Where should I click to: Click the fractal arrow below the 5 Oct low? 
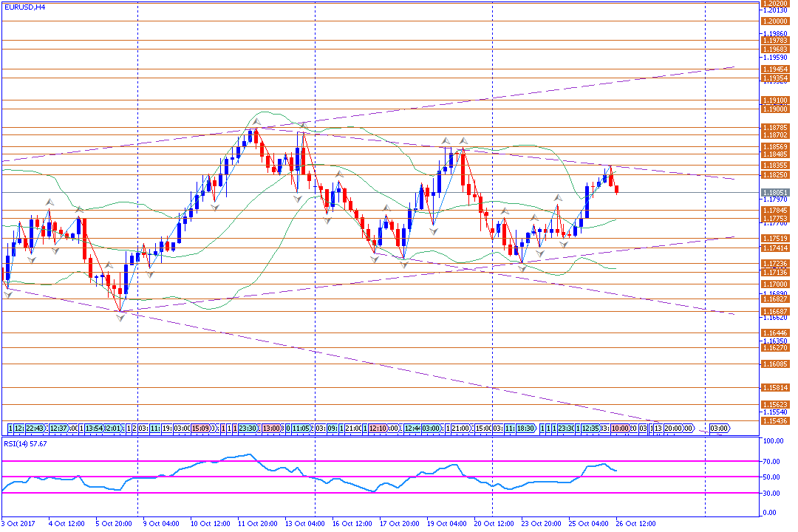pyautogui.click(x=120, y=318)
